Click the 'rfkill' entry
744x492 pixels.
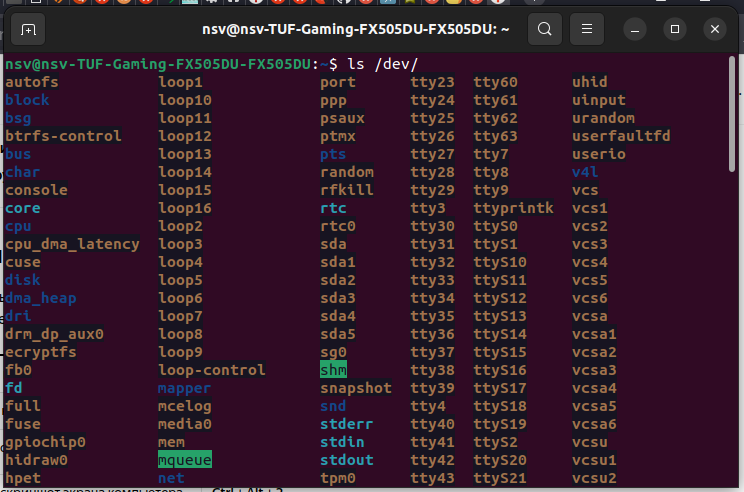(x=347, y=190)
